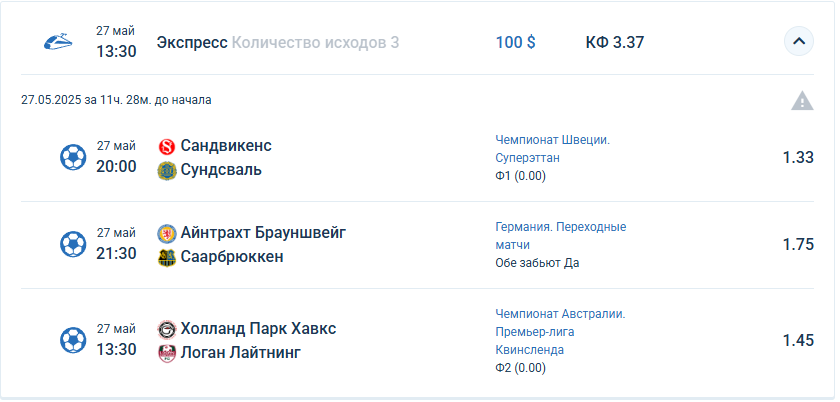
Task: Click the gray warning triangle icon
Action: coord(802,101)
